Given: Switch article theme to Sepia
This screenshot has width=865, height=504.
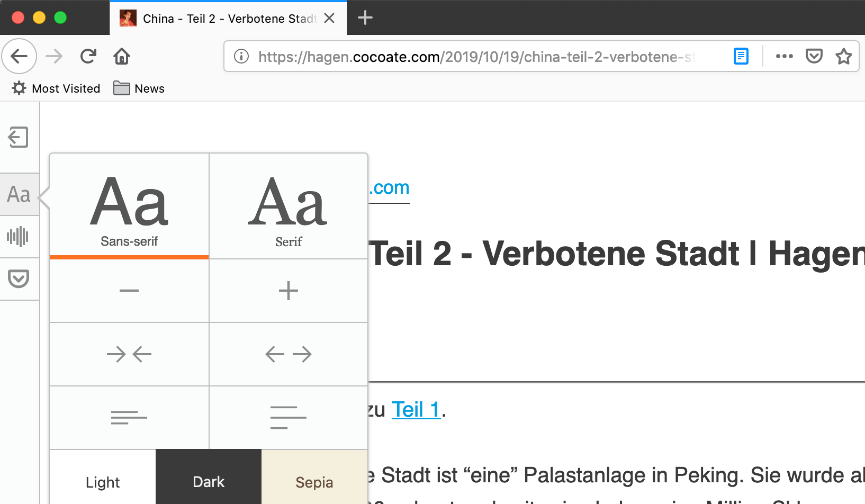Looking at the screenshot, I should point(314,482).
